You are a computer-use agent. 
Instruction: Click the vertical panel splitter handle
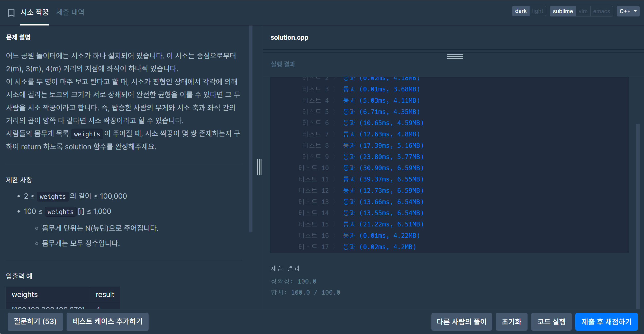point(259,167)
